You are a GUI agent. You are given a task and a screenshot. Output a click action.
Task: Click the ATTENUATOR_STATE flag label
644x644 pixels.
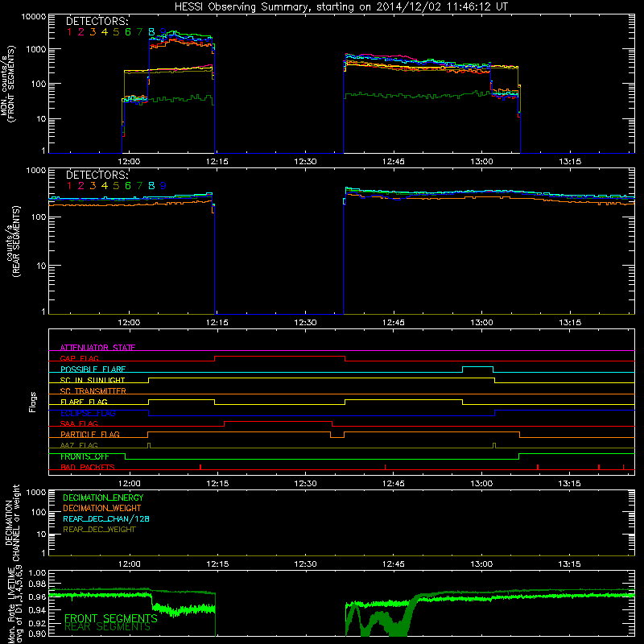[x=97, y=348]
